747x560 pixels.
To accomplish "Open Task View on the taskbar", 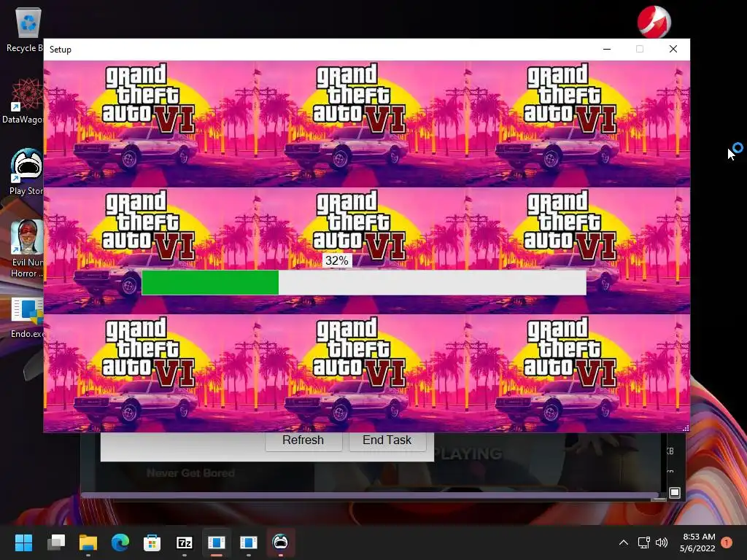I will point(55,542).
